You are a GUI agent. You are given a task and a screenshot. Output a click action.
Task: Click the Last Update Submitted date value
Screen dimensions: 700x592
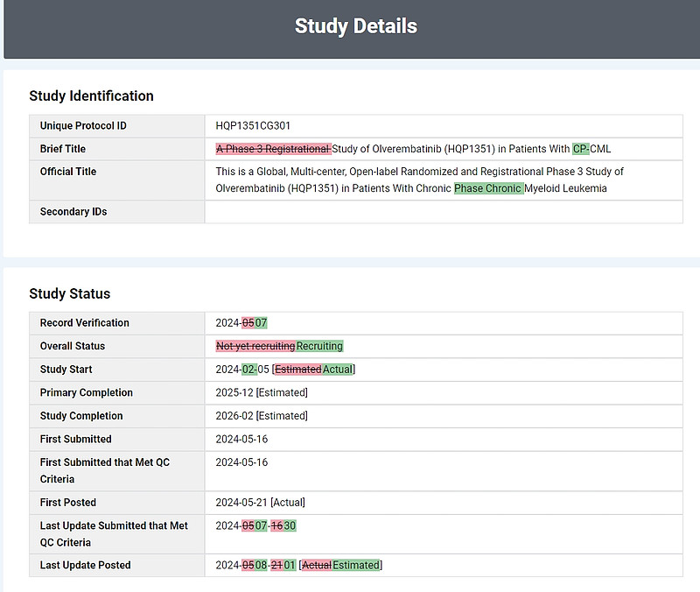255,525
